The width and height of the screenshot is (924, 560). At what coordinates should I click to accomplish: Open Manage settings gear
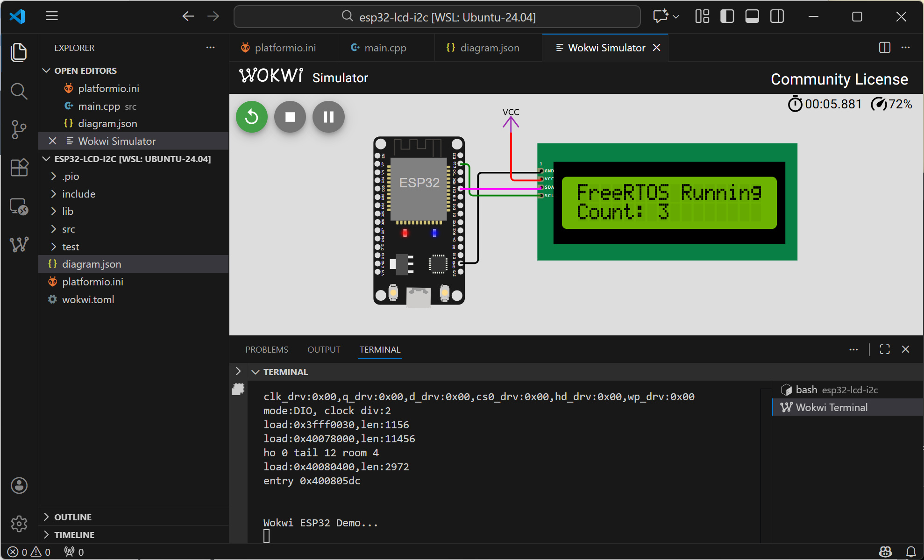pyautogui.click(x=19, y=524)
